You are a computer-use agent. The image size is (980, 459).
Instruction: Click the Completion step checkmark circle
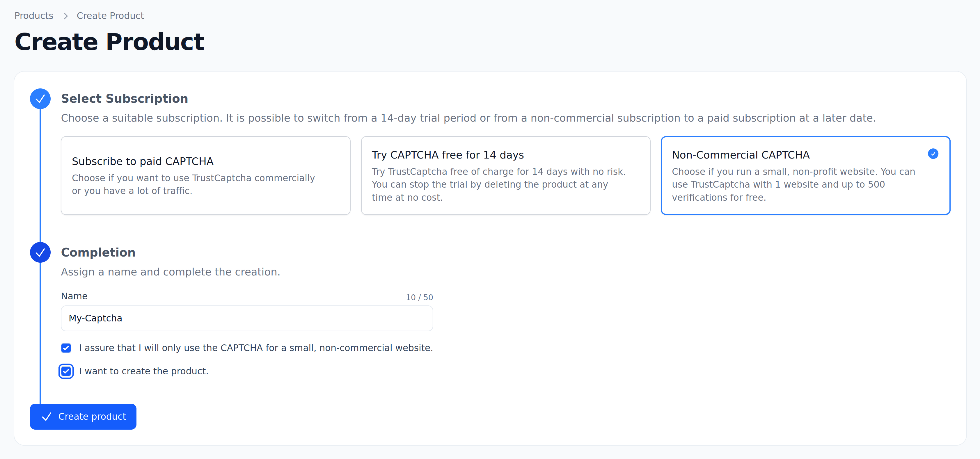[40, 252]
